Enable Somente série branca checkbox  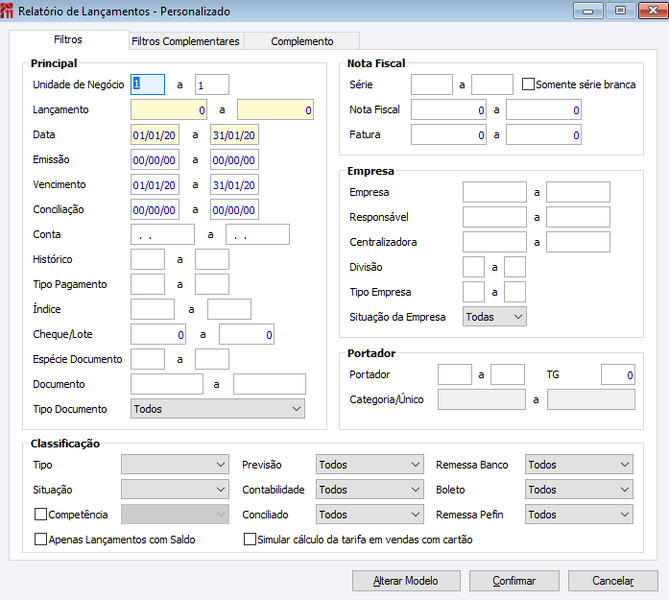pyautogui.click(x=528, y=84)
